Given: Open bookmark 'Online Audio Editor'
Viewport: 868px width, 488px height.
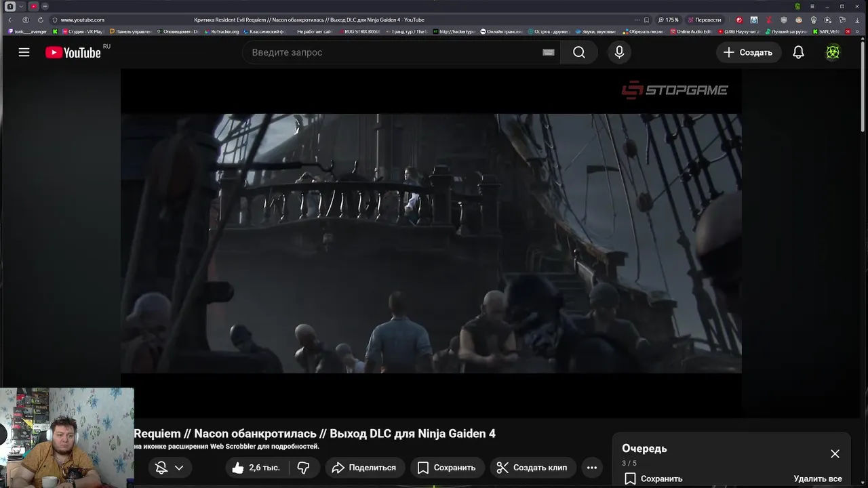Looking at the screenshot, I should pos(690,32).
